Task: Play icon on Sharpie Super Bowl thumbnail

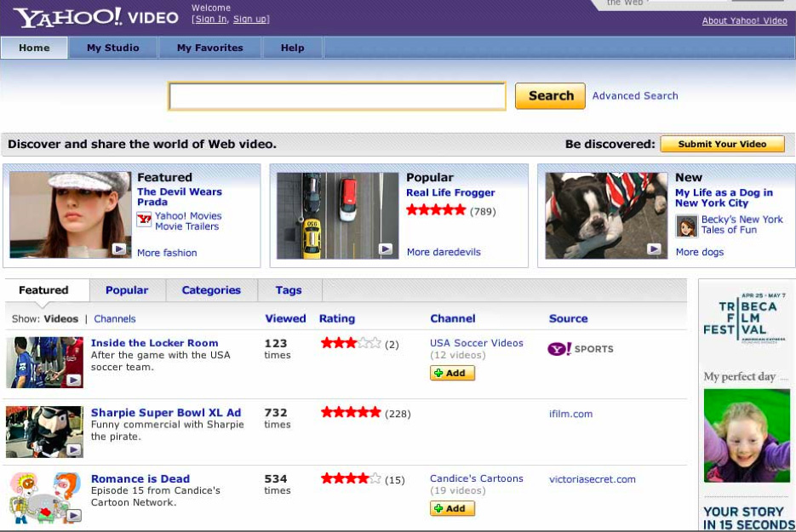Action: [74, 449]
